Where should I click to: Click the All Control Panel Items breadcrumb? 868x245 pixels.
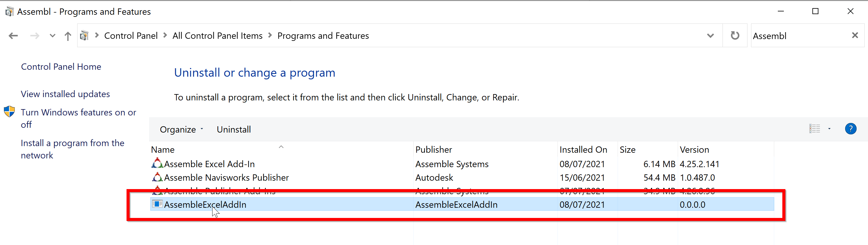[x=217, y=35]
